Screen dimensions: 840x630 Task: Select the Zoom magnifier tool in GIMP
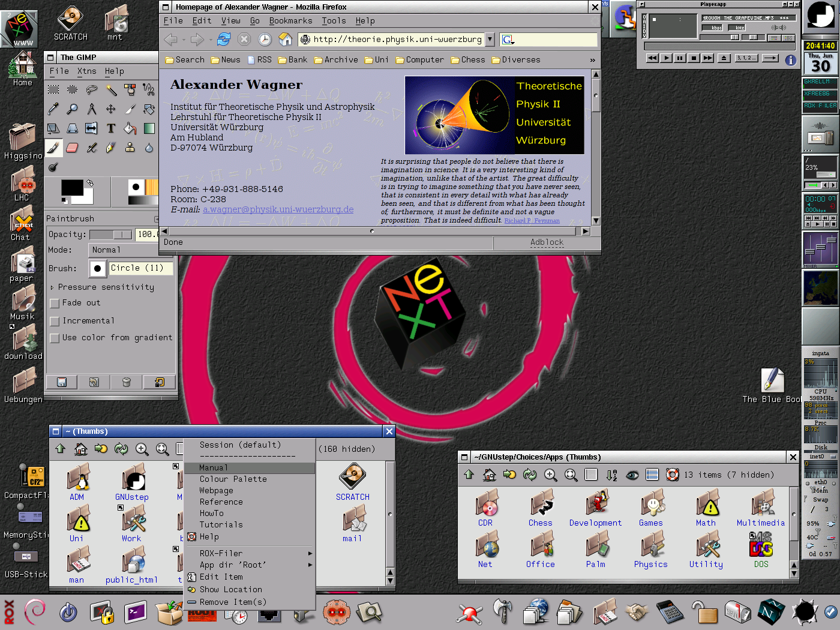point(73,109)
